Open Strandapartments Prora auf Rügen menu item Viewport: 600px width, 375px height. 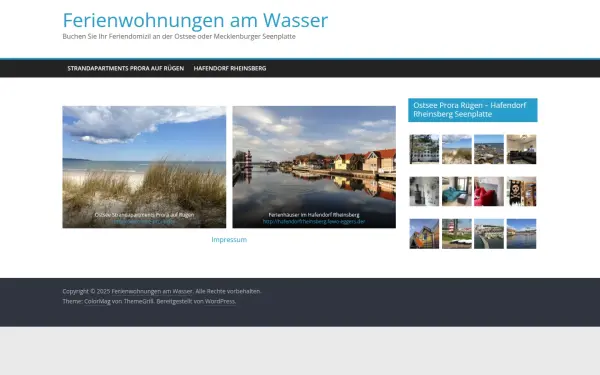coord(126,68)
